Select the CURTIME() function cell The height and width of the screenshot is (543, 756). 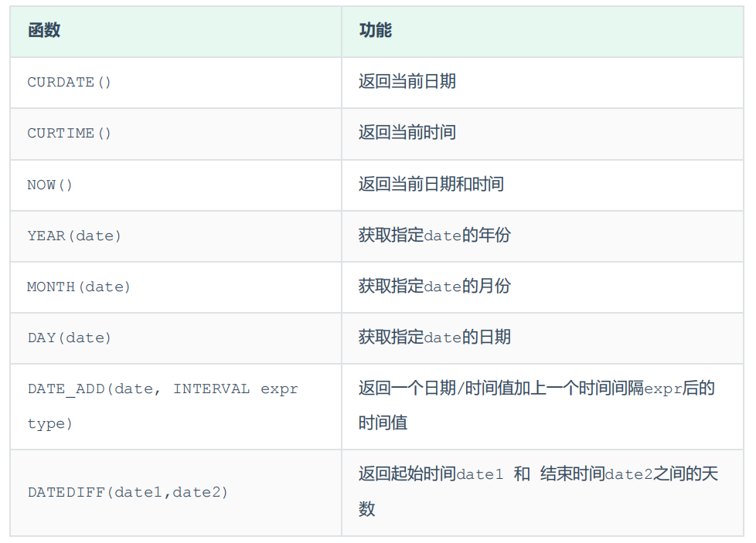tap(70, 133)
